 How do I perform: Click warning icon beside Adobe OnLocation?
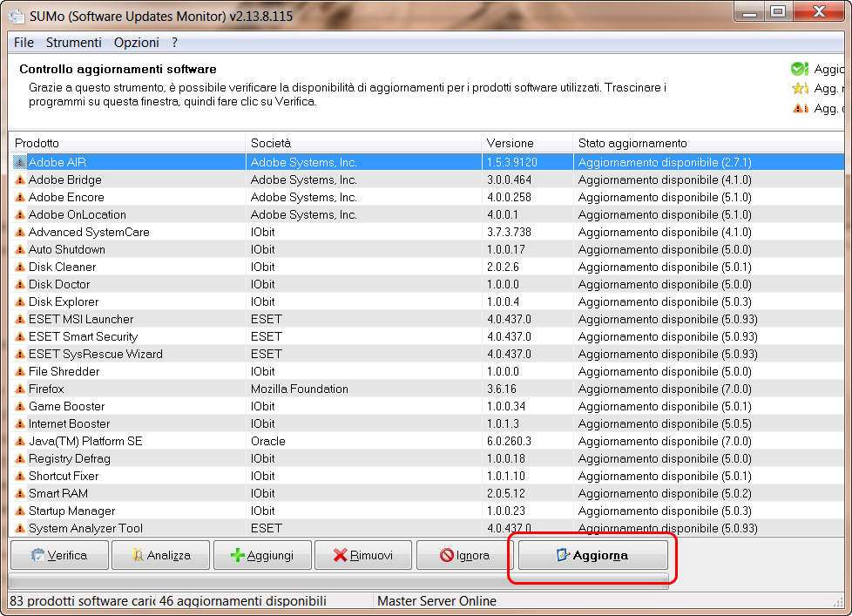[x=20, y=214]
